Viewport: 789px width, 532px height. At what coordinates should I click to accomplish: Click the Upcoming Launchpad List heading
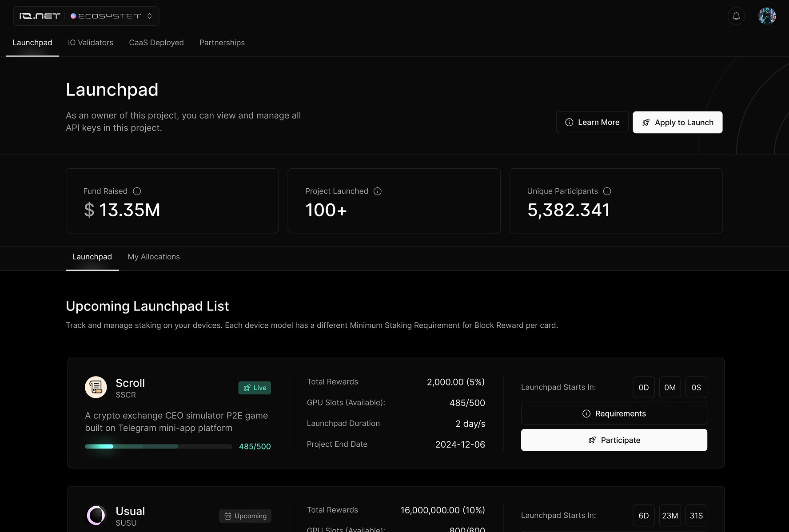point(147,306)
